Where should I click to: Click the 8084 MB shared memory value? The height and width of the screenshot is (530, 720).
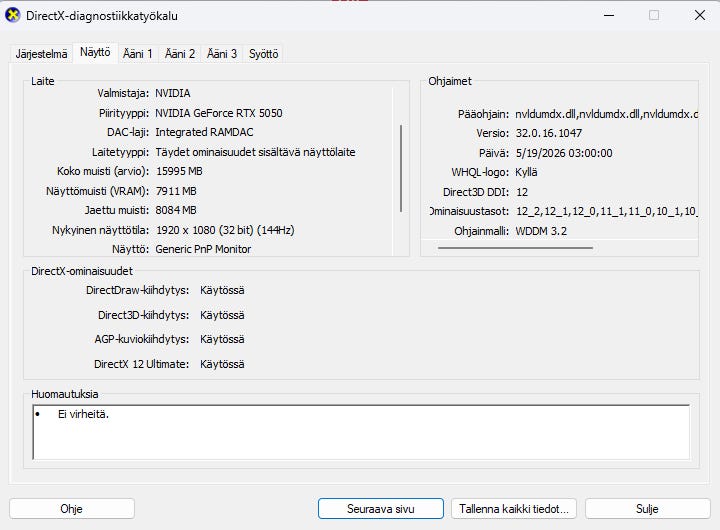pyautogui.click(x=176, y=210)
